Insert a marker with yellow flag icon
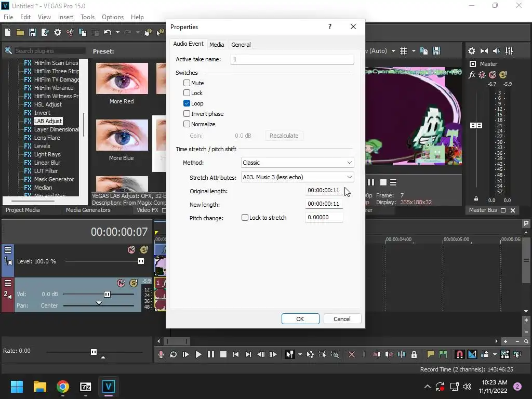 [x=431, y=354]
